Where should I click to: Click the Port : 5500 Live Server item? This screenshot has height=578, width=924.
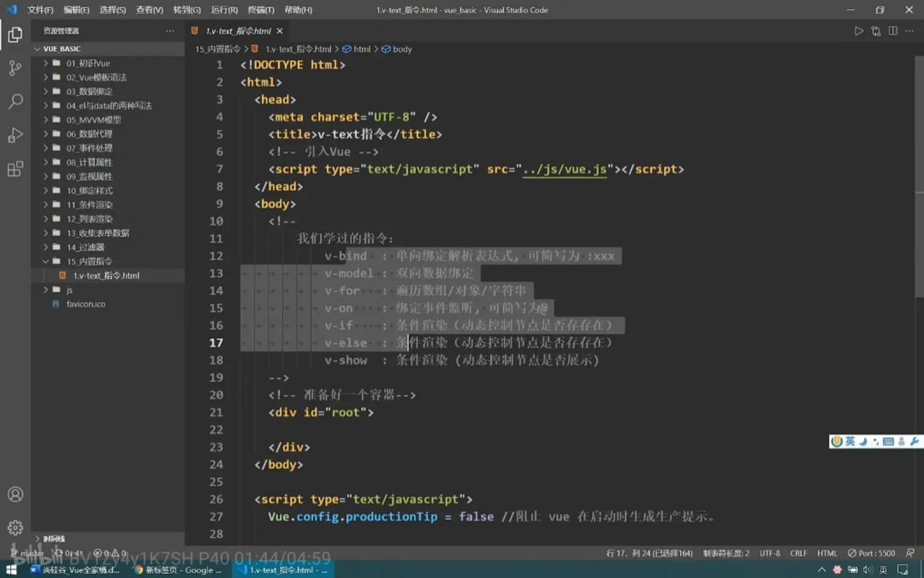tap(871, 553)
